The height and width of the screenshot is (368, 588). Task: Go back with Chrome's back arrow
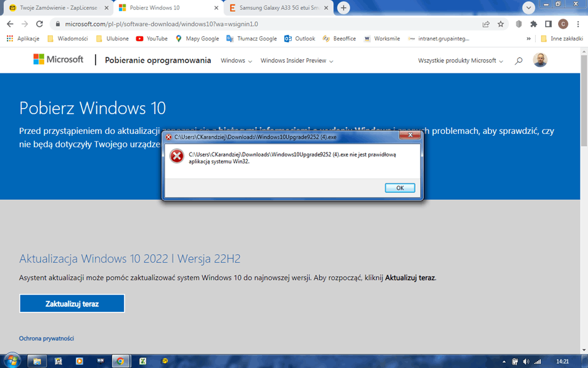[10, 24]
